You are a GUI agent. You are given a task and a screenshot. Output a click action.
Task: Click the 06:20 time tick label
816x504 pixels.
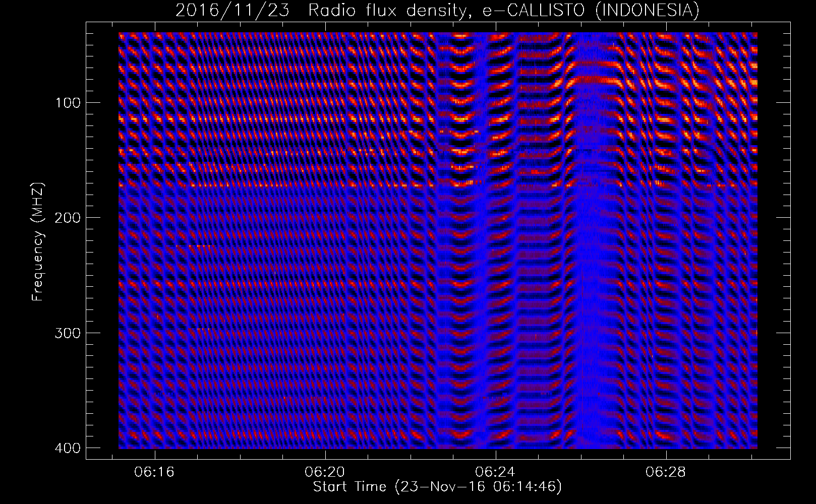(325, 472)
